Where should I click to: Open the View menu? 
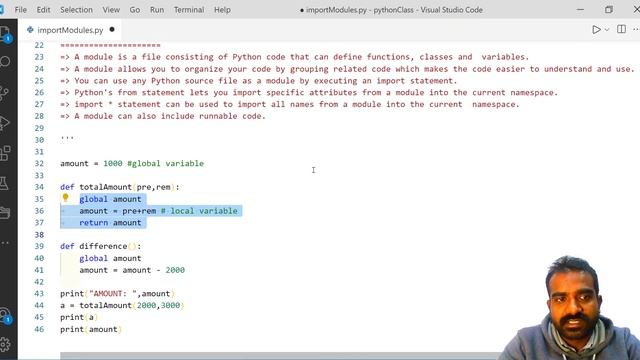point(111,9)
